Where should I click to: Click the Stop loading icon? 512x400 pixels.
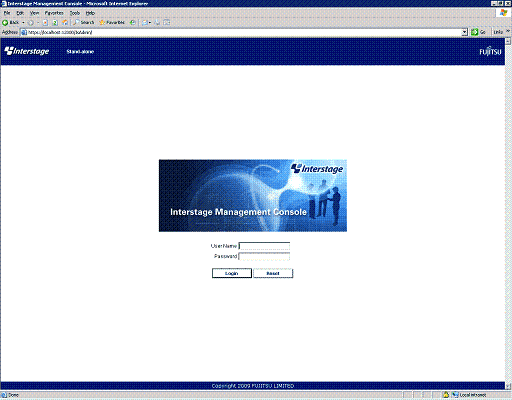[45, 23]
